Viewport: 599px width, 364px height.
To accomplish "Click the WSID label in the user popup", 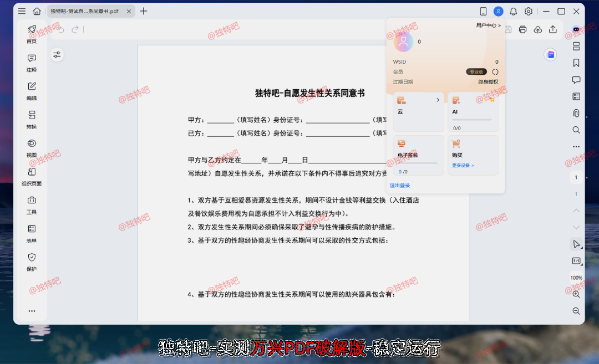I will tap(399, 62).
